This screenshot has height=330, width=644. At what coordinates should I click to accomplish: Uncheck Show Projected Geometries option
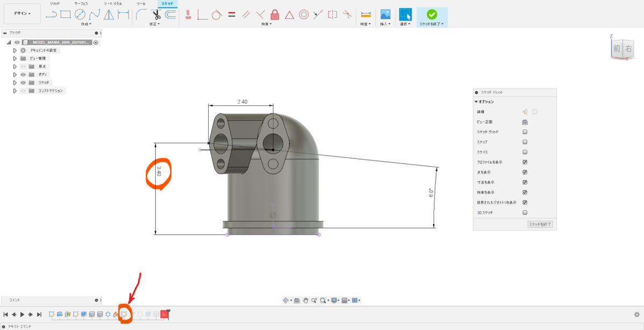pos(525,202)
